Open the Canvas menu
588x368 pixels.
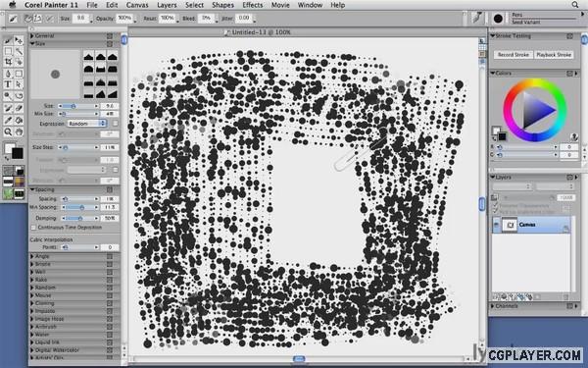click(137, 5)
